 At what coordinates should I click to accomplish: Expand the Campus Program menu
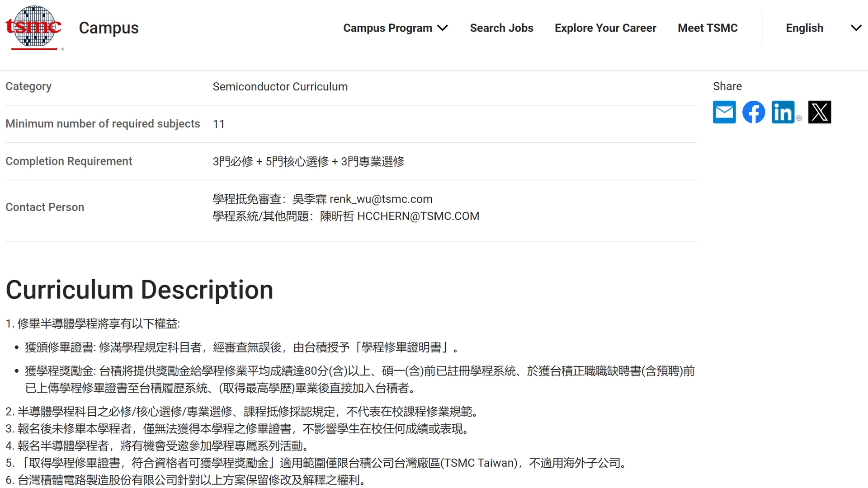click(396, 28)
